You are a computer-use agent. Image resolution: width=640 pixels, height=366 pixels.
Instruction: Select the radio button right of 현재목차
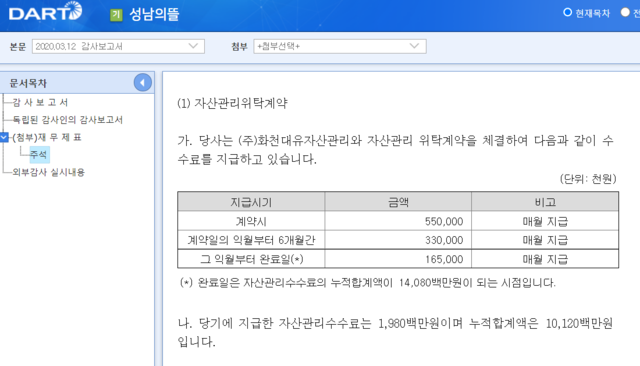pyautogui.click(x=625, y=13)
